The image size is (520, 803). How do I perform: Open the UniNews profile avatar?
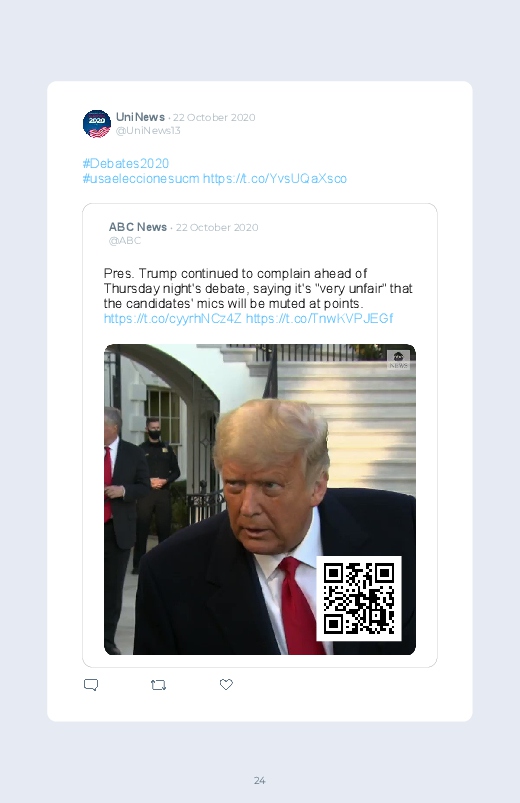point(97,124)
